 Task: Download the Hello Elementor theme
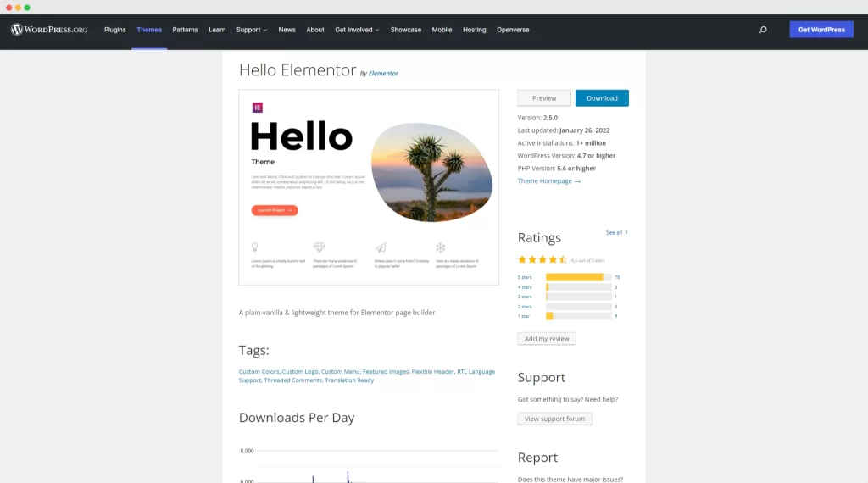[x=602, y=98]
